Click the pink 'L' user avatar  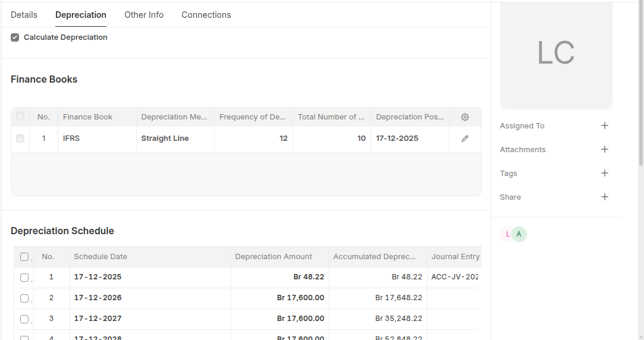(x=506, y=234)
